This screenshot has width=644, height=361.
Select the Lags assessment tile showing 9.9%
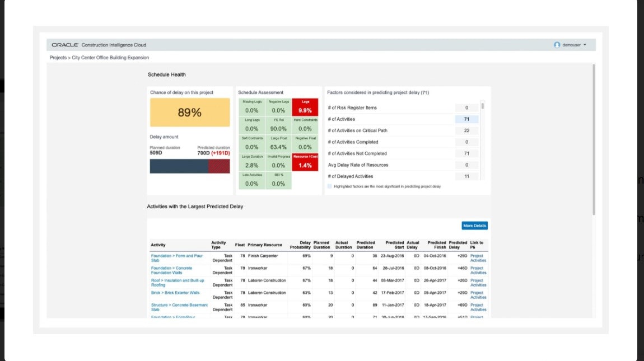coord(305,106)
